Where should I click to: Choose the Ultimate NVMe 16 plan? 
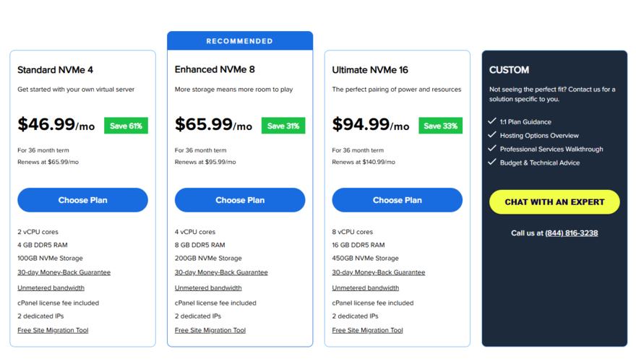[397, 200]
